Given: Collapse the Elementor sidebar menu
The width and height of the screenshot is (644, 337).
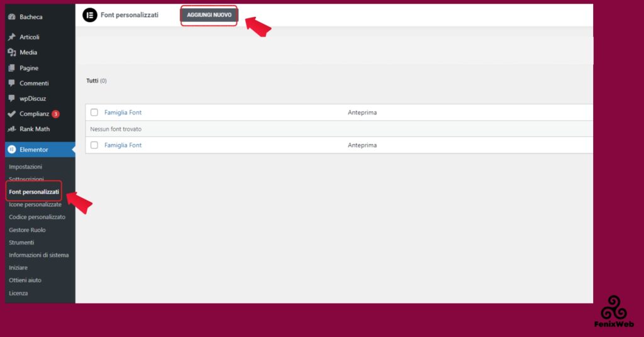Looking at the screenshot, I should point(36,150).
